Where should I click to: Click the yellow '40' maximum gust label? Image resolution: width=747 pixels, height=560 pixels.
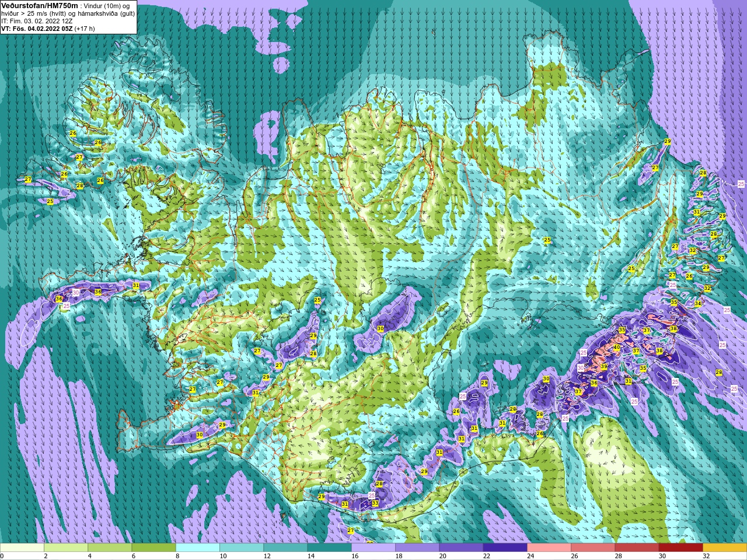[x=616, y=347]
